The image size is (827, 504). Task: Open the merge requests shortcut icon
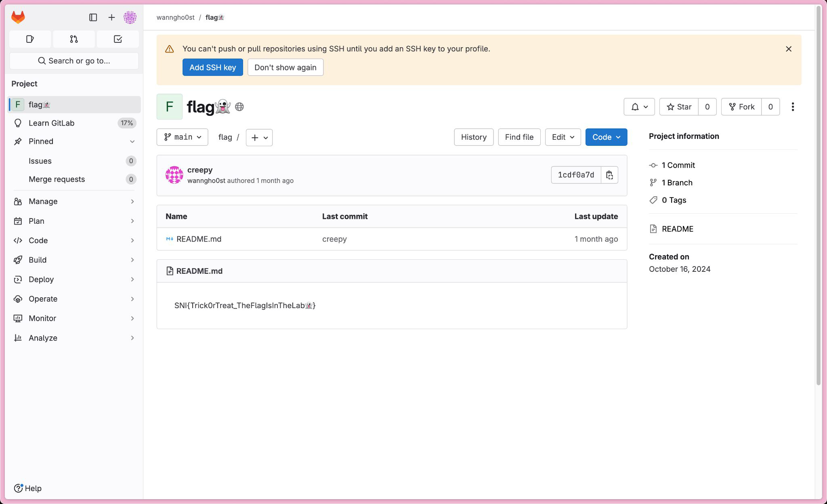pyautogui.click(x=74, y=39)
